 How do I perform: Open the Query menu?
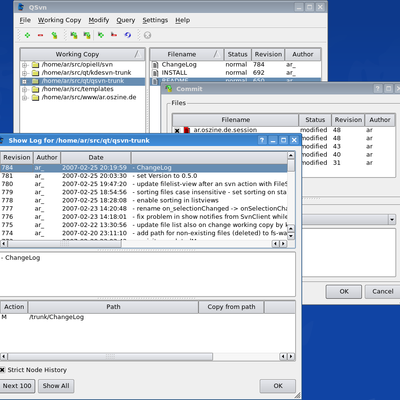point(126,20)
